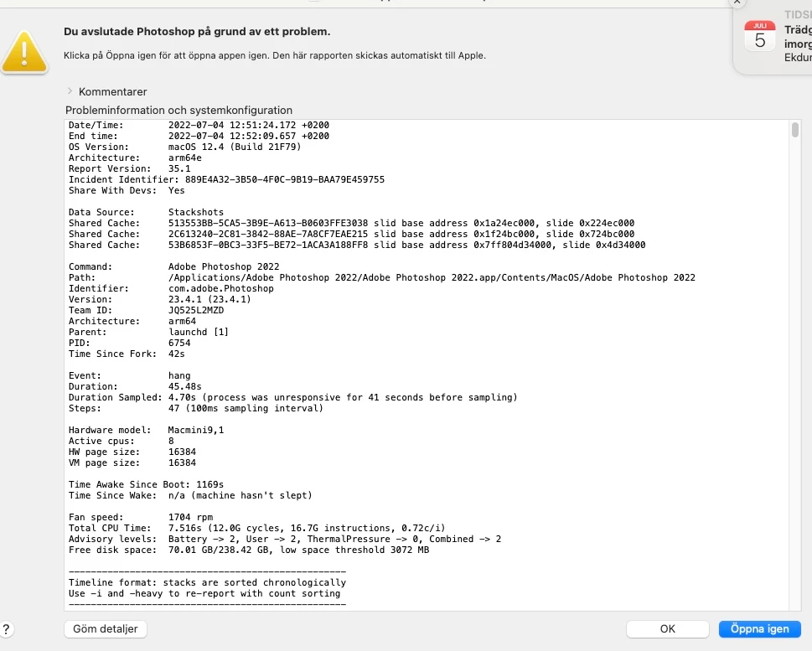Click Active cpus value '8'

[x=171, y=440]
